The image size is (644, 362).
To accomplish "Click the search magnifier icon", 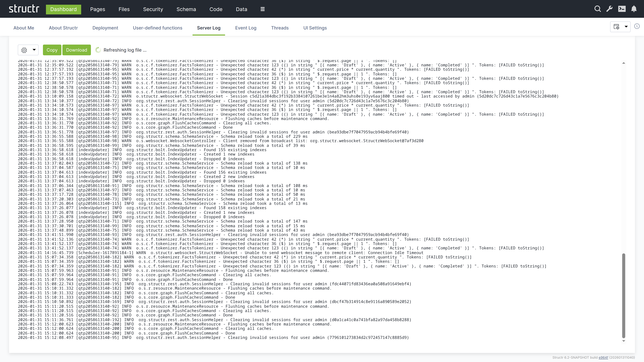I will [598, 9].
